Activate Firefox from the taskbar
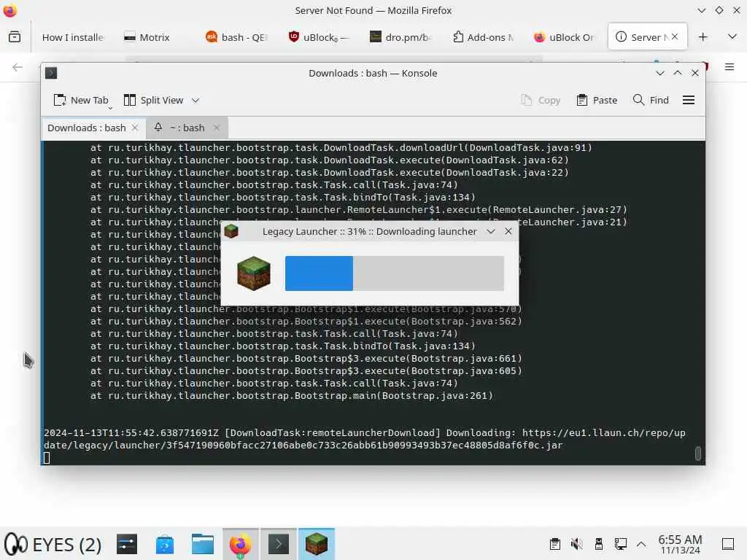 [x=240, y=544]
